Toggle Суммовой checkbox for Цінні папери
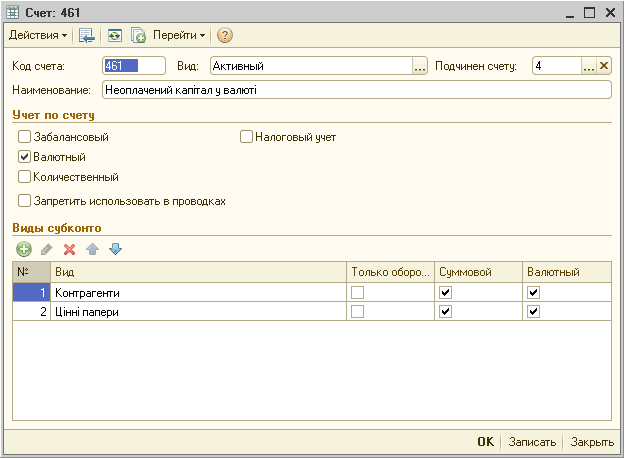Image resolution: width=624 pixels, height=458 pixels. [x=445, y=312]
